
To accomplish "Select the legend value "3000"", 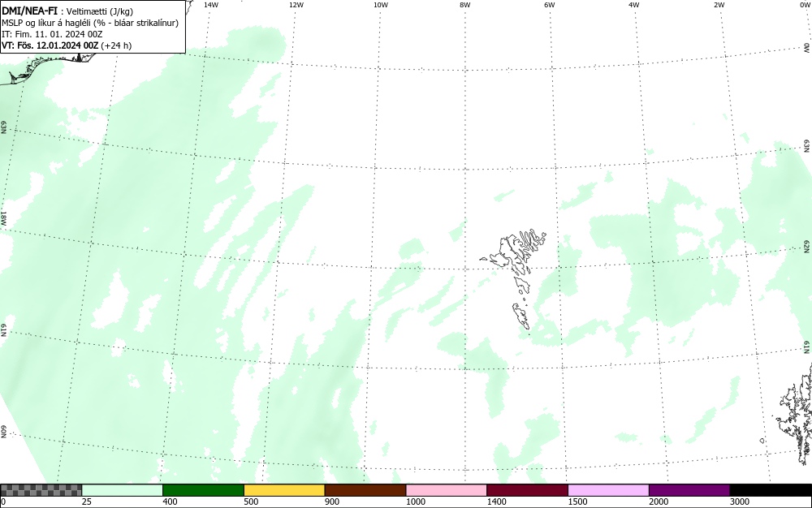I will pos(740,502).
